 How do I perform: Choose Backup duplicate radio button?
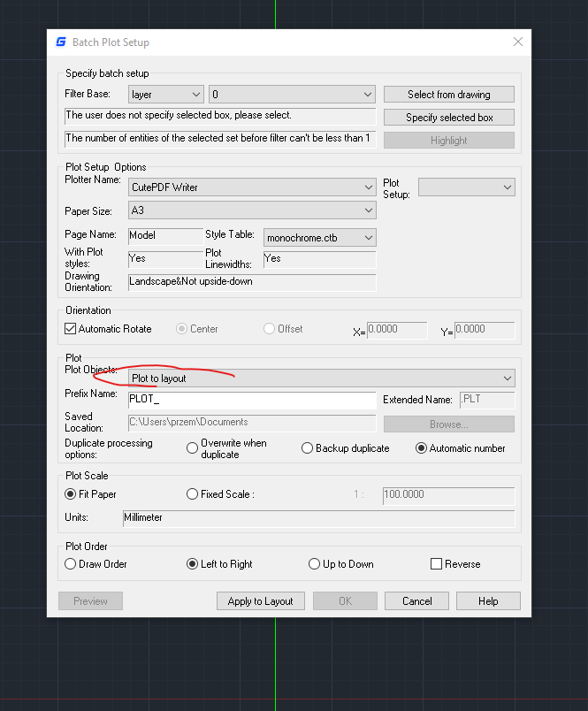(x=307, y=448)
